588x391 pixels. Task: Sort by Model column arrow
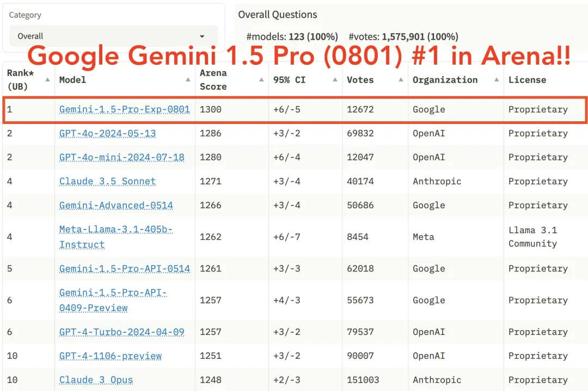(x=188, y=79)
